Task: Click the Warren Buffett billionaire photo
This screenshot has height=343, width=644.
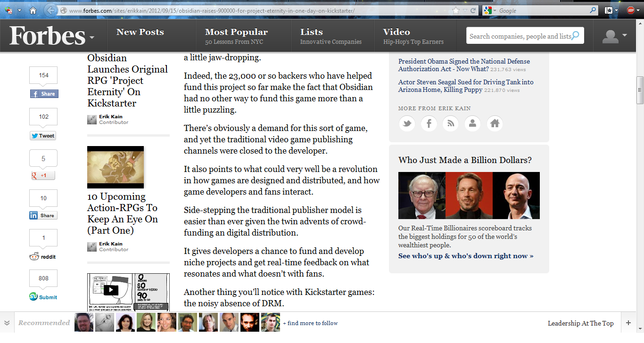Action: [x=422, y=196]
